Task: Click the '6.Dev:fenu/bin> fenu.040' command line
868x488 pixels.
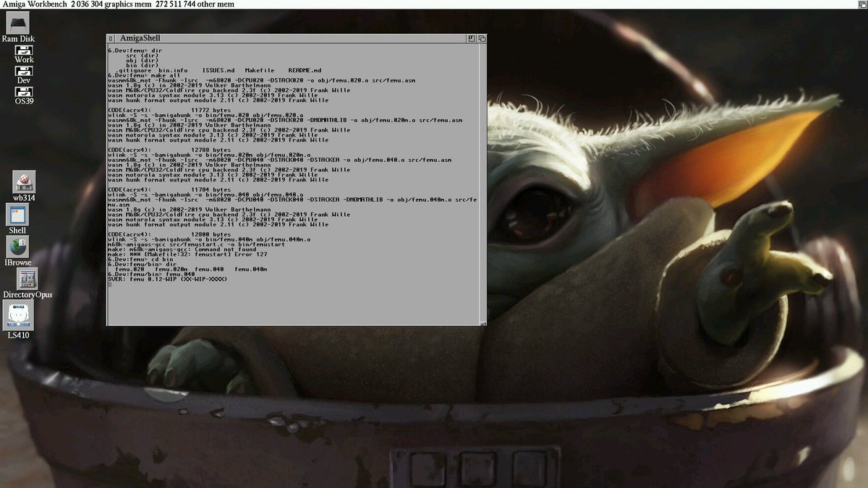Action: click(x=151, y=275)
